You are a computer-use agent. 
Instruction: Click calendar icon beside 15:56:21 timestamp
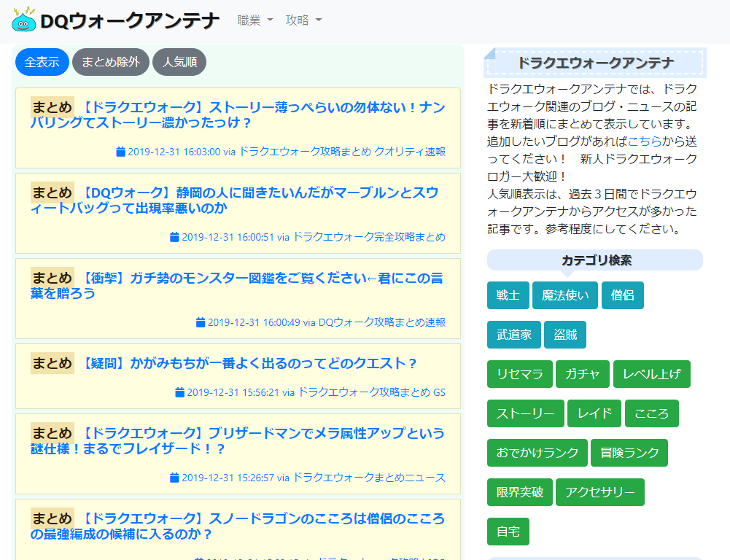pyautogui.click(x=179, y=392)
